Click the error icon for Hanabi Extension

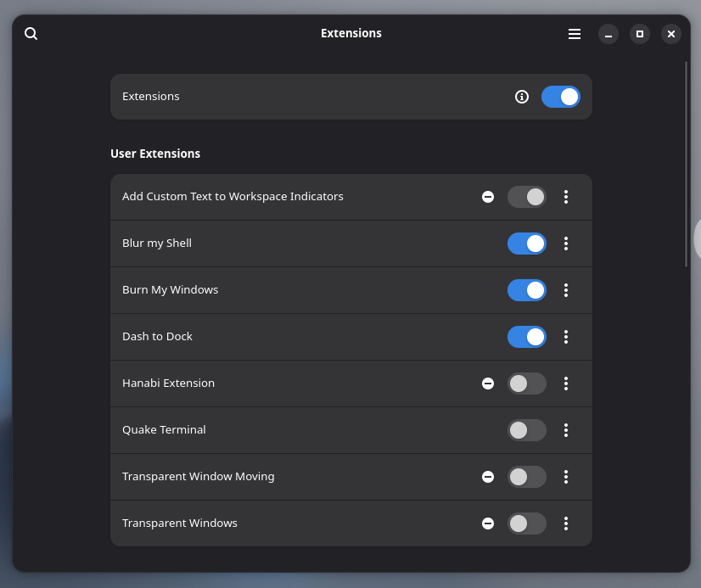[x=488, y=384]
